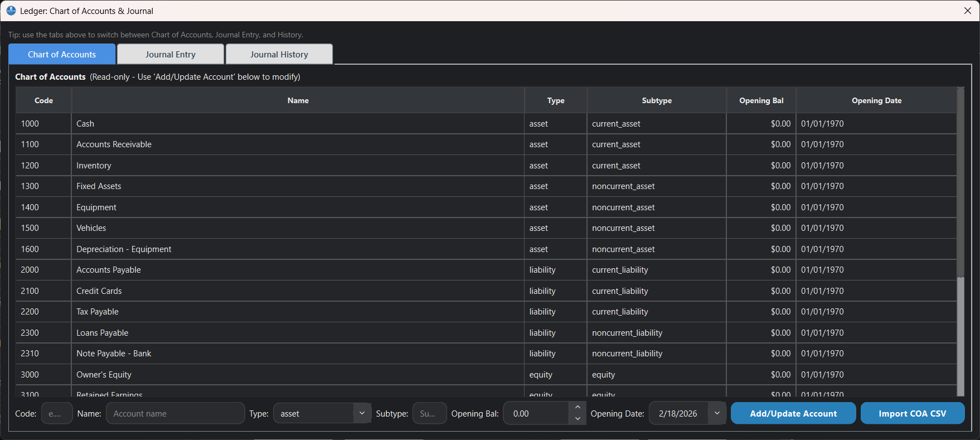The height and width of the screenshot is (440, 980).
Task: Select the Accounts Receivable name cell
Action: tap(298, 144)
